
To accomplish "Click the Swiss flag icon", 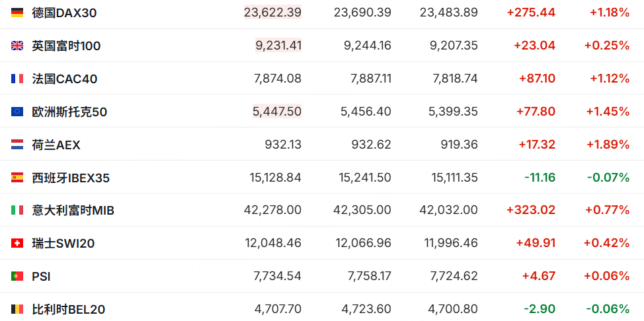I will pos(17,244).
